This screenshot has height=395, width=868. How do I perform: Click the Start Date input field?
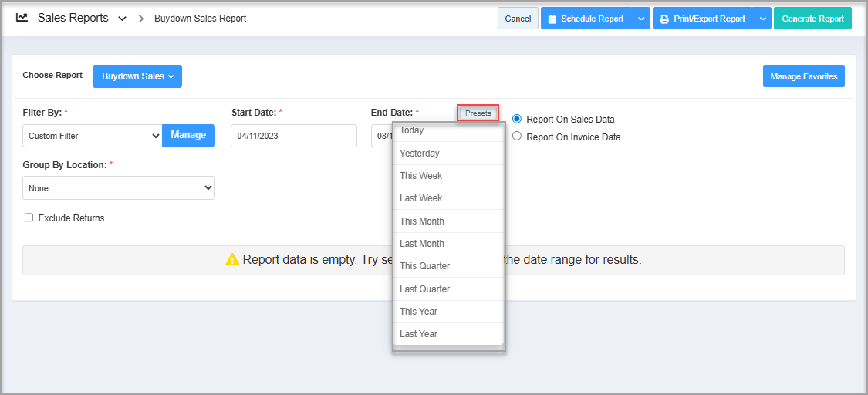click(x=293, y=136)
